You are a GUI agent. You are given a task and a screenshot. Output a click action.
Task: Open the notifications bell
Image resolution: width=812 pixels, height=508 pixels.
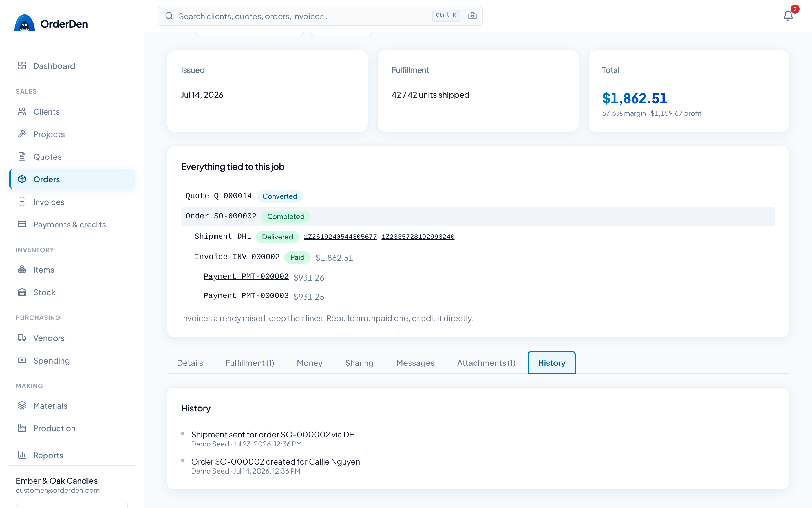point(788,16)
